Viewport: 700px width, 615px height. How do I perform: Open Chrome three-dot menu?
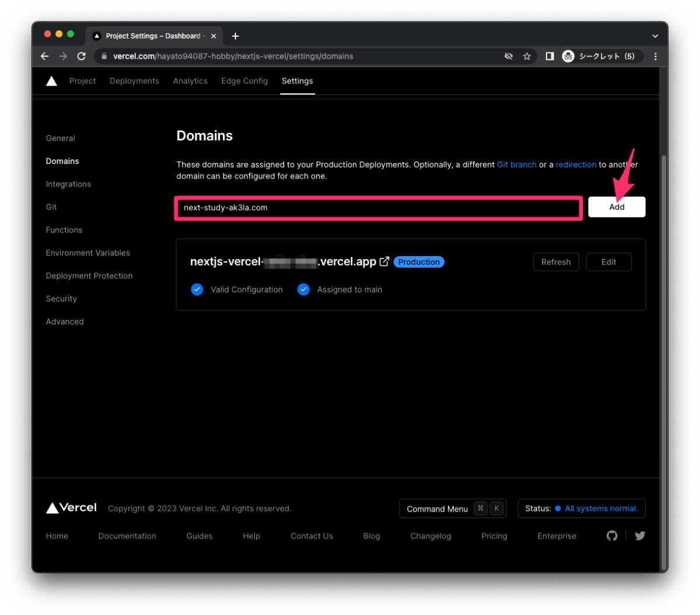pos(656,56)
